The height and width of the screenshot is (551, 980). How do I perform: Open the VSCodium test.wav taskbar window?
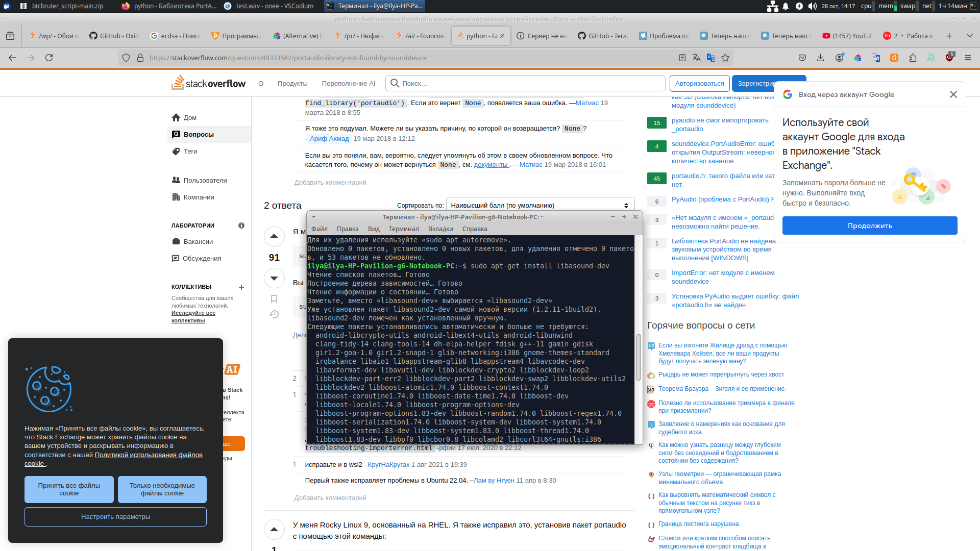[268, 6]
